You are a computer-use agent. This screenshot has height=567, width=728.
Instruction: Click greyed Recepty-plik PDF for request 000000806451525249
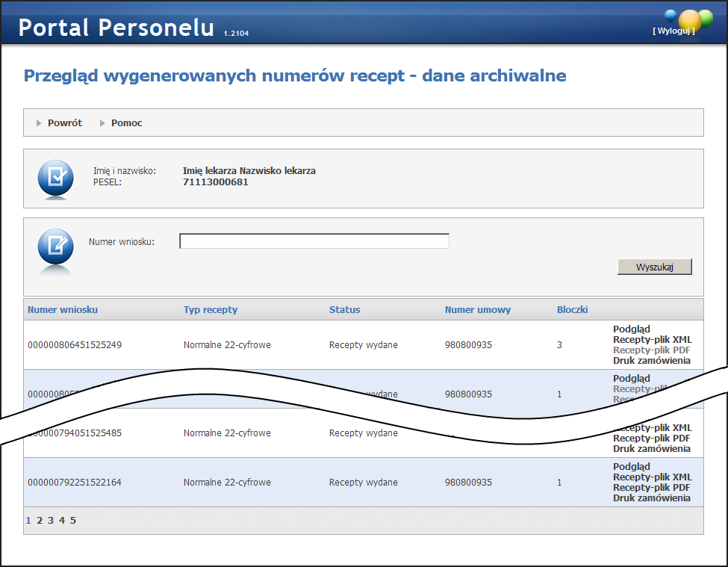[x=651, y=350]
